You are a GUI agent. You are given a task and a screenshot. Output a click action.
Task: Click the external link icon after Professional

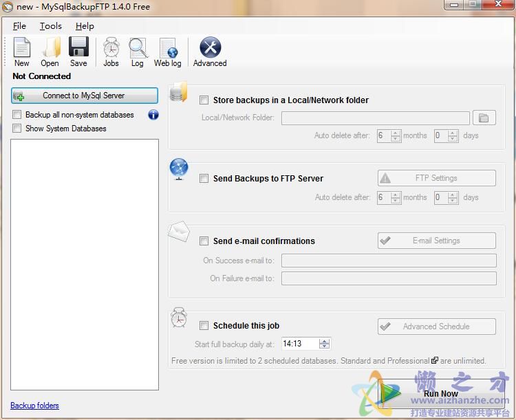435,360
